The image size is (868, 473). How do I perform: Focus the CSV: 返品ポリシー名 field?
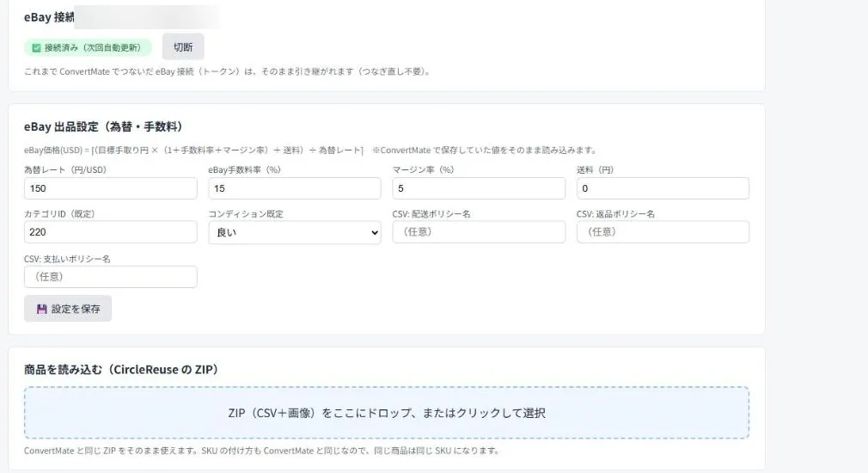pos(663,232)
